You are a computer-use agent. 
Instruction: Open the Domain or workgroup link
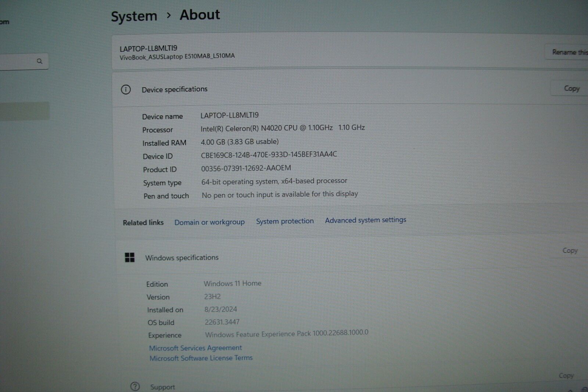[209, 222]
